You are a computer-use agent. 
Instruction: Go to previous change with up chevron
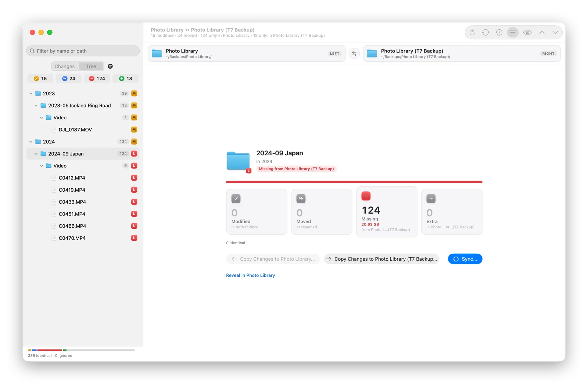point(542,33)
